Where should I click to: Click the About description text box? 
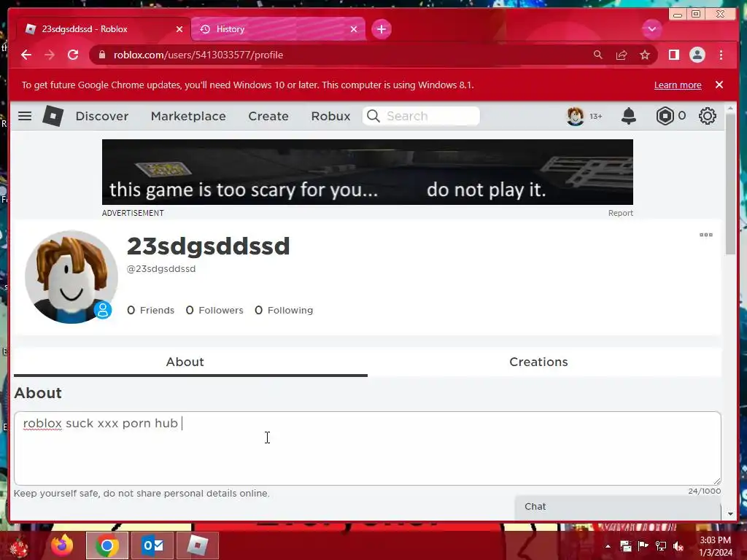coord(368,448)
